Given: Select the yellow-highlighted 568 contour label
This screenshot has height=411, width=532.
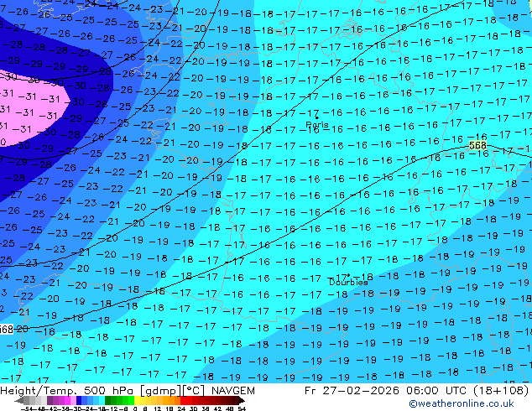Looking at the screenshot, I should coord(477,145).
